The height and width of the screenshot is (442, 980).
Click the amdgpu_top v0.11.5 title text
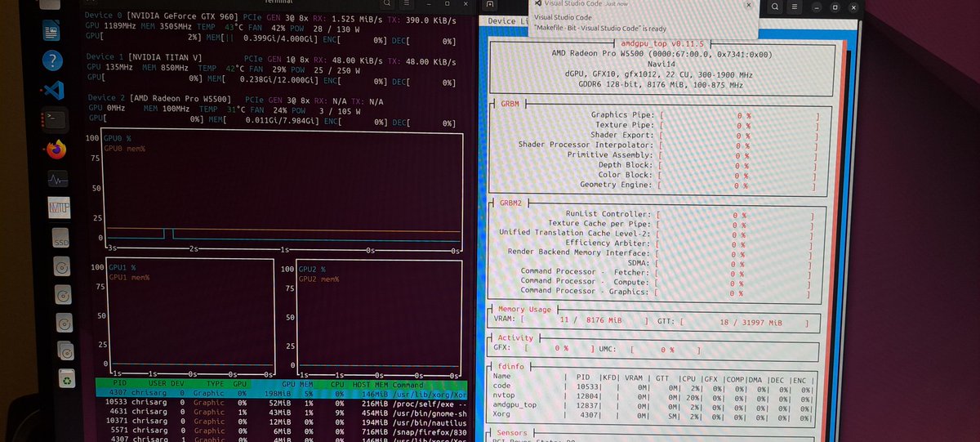click(x=661, y=44)
